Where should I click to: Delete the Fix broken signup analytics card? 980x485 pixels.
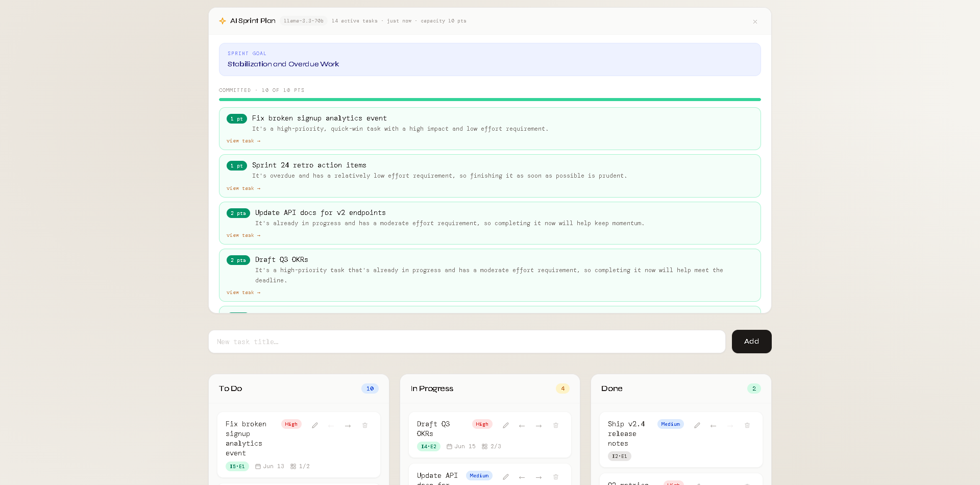coord(365,425)
